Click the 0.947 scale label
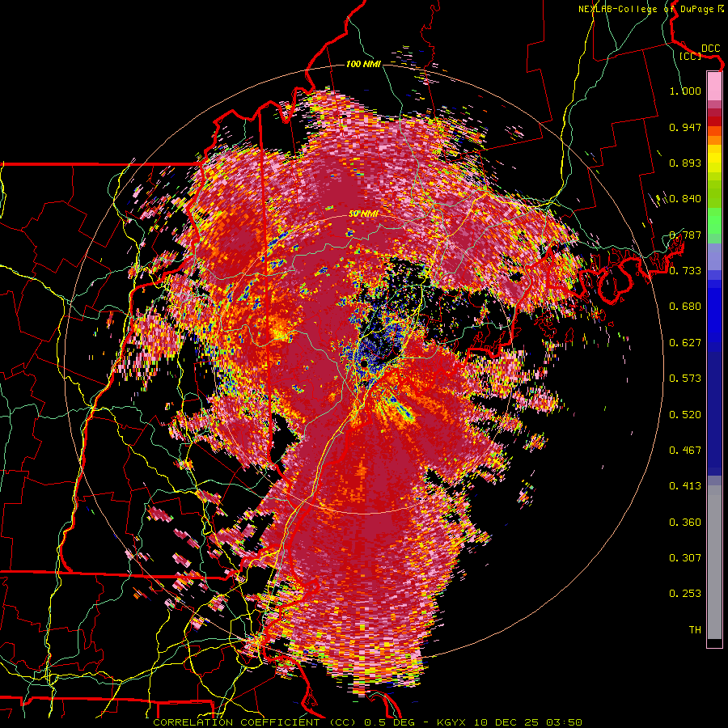 point(685,127)
